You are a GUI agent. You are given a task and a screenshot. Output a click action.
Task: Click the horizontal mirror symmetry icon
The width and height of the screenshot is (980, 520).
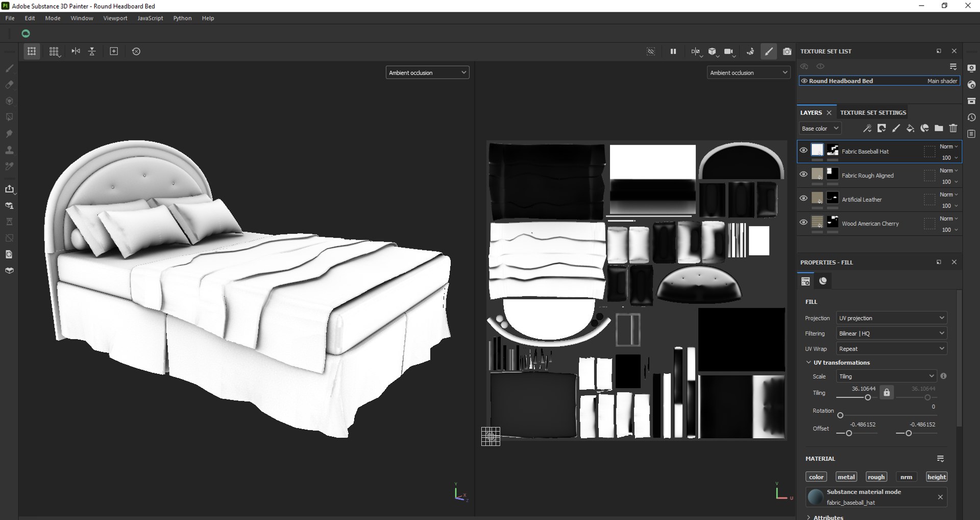[x=76, y=51]
